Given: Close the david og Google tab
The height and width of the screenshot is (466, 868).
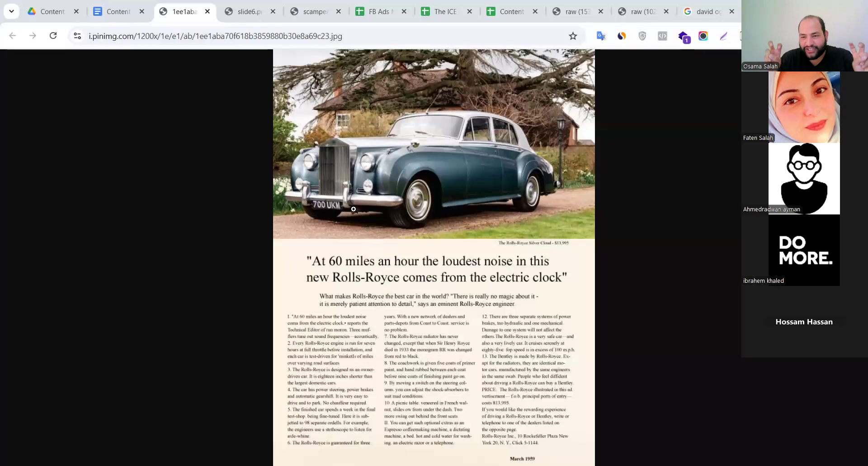Looking at the screenshot, I should 732,11.
